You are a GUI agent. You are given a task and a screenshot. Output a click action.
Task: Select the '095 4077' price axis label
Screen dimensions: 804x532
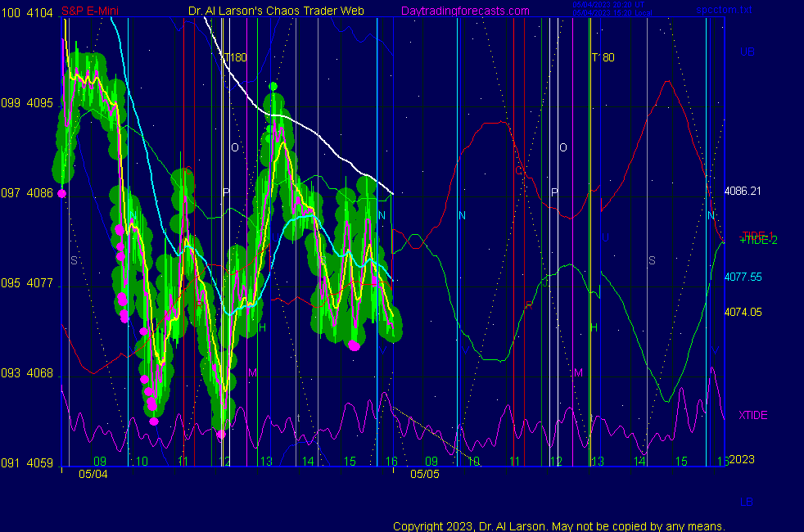click(x=27, y=283)
